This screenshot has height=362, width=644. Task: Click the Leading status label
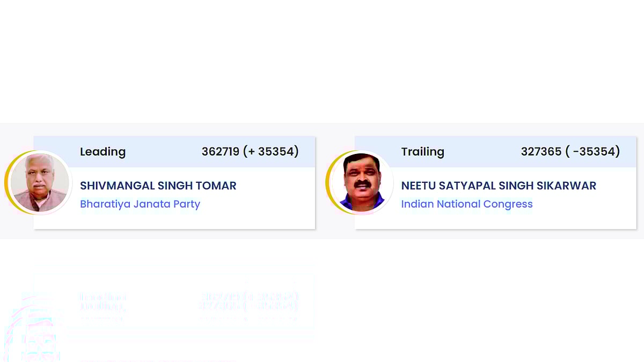103,152
